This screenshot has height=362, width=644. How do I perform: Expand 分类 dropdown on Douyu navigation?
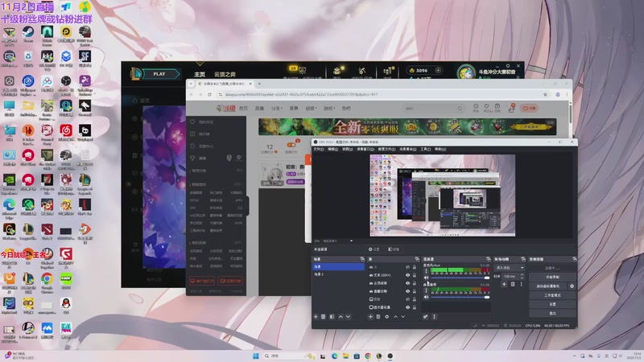pos(276,109)
